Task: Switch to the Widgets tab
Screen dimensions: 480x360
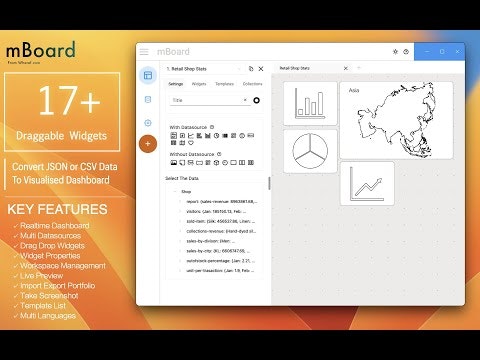Action: click(x=199, y=84)
